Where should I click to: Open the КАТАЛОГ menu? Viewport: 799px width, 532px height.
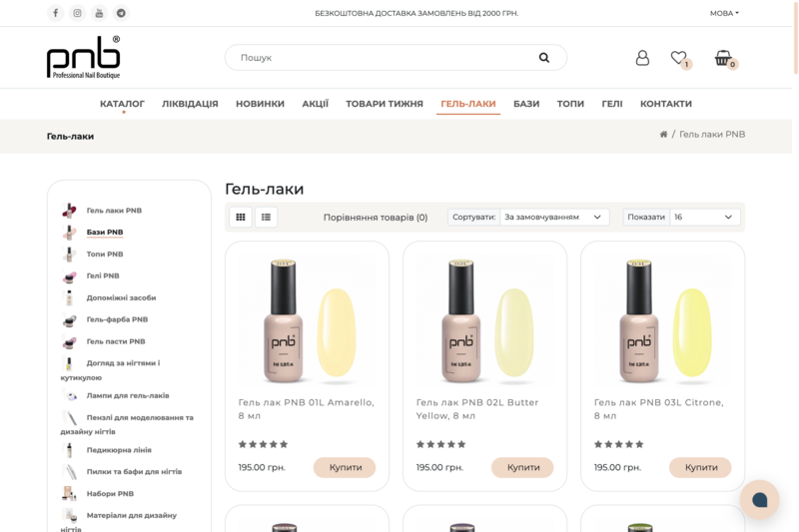tap(122, 104)
